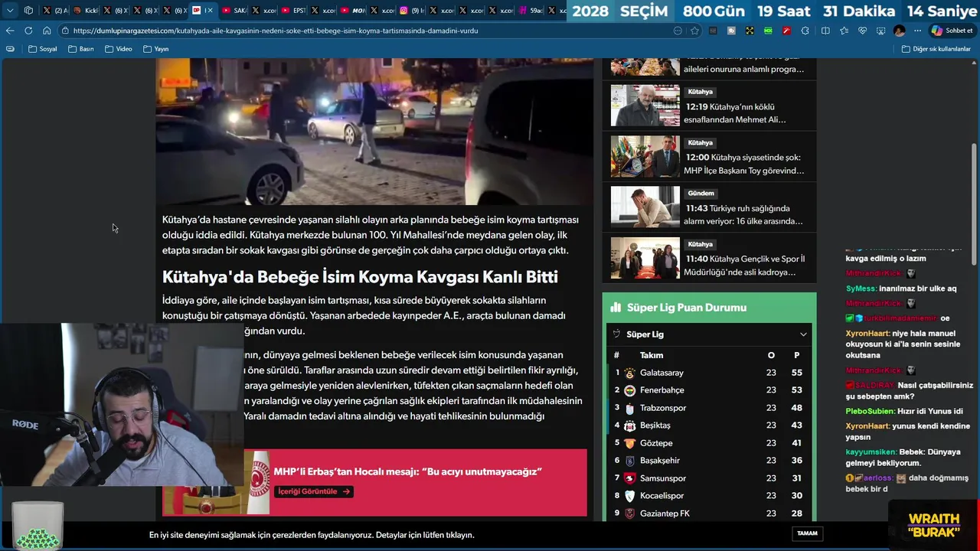Click the address bar URL field

367,31
